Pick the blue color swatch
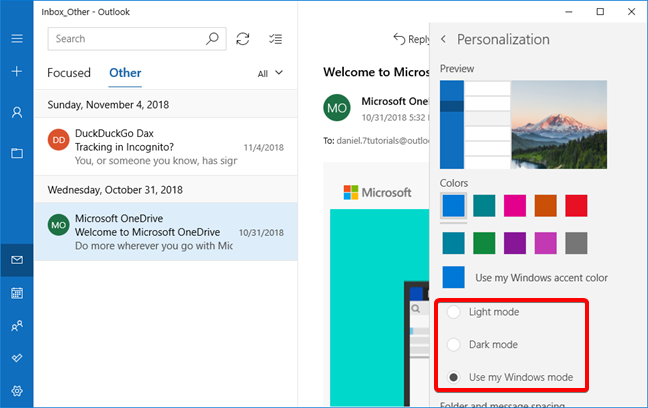 pyautogui.click(x=453, y=205)
